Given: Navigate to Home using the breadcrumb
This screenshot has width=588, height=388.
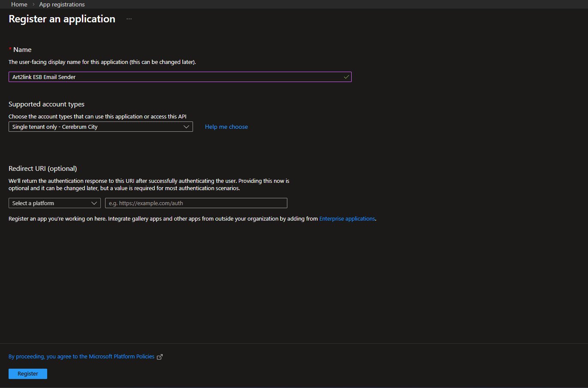Looking at the screenshot, I should coord(19,4).
